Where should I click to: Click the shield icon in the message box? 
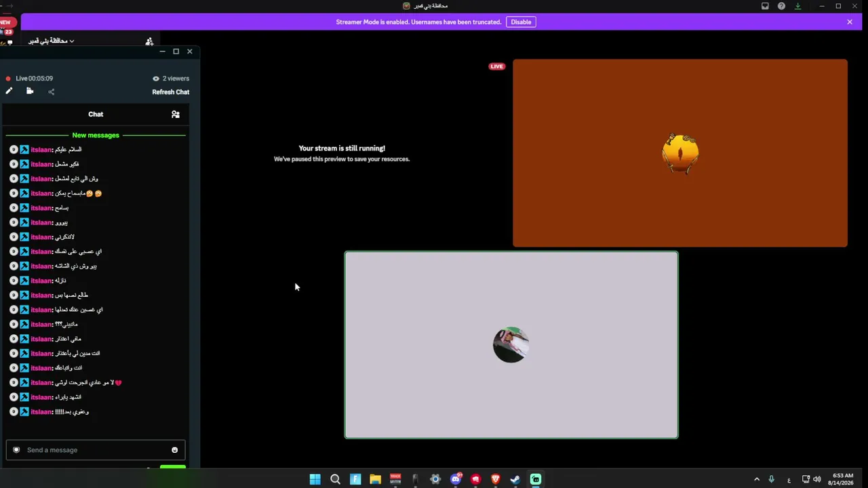coord(16,450)
